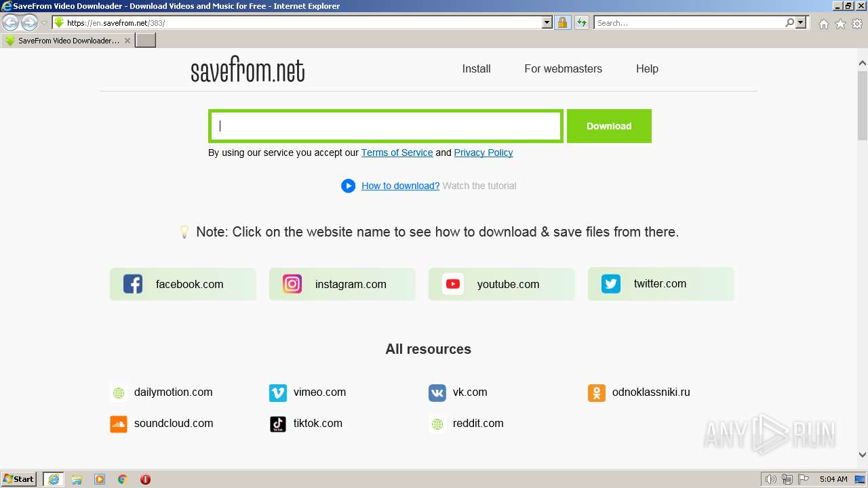868x488 pixels.
Task: Click the browser Search box
Action: (x=689, y=22)
